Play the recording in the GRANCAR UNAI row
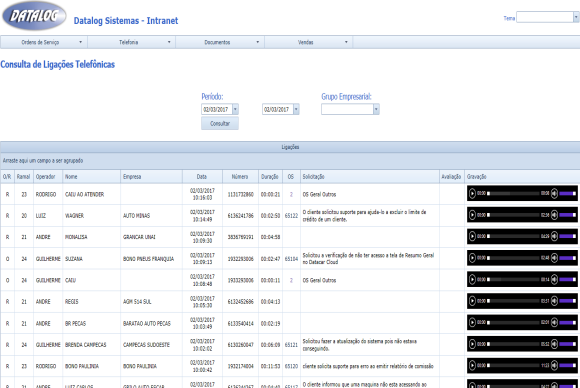This screenshot has width=580, height=388. click(x=472, y=236)
